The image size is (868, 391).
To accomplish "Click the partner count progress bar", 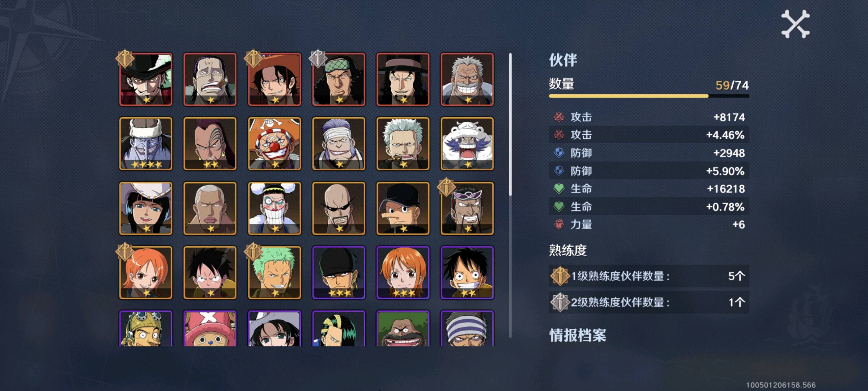I will pyautogui.click(x=649, y=96).
